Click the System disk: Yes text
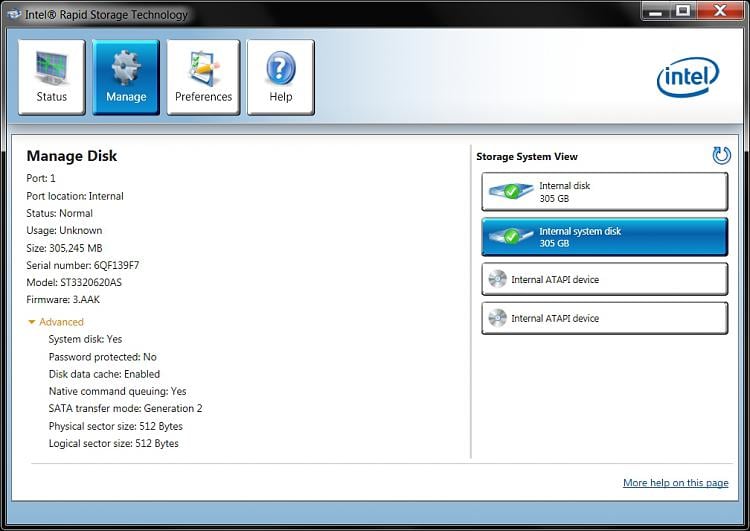 [x=85, y=339]
